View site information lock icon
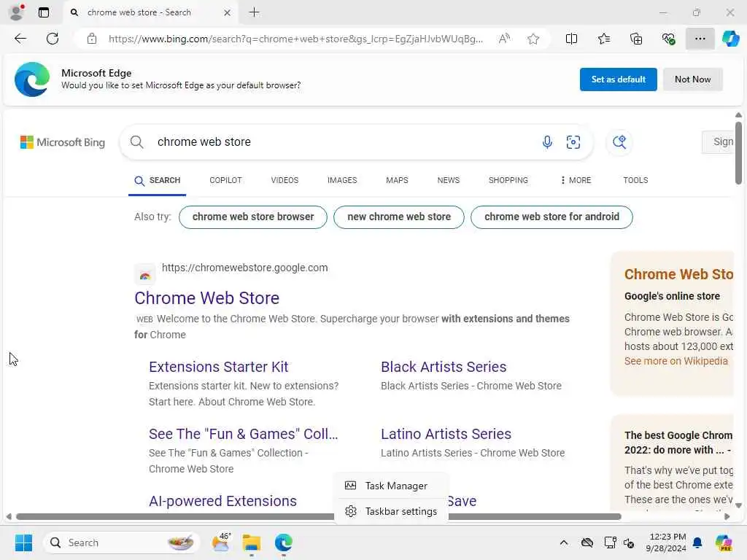 tap(92, 39)
